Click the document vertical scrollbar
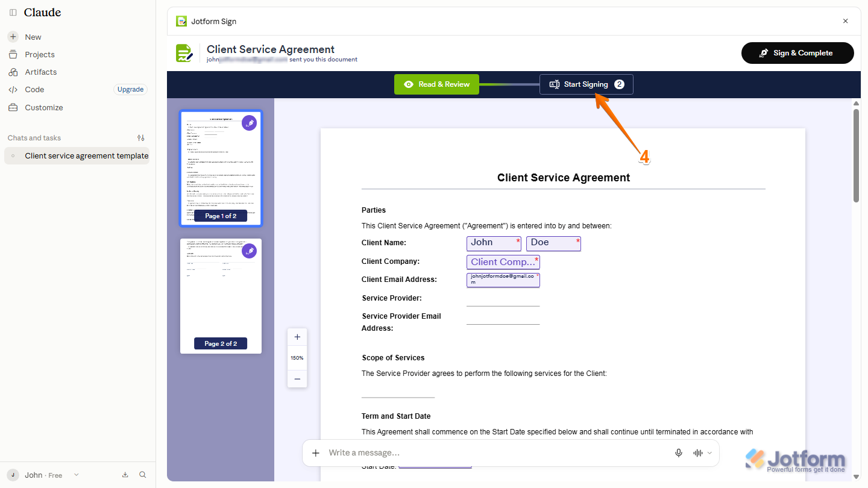Image resolution: width=868 pixels, height=488 pixels. (856, 155)
